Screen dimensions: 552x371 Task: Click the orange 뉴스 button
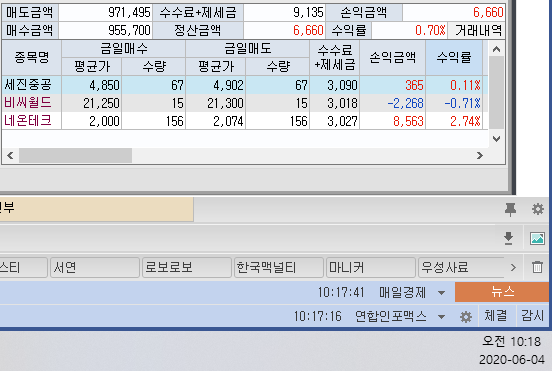tap(502, 292)
